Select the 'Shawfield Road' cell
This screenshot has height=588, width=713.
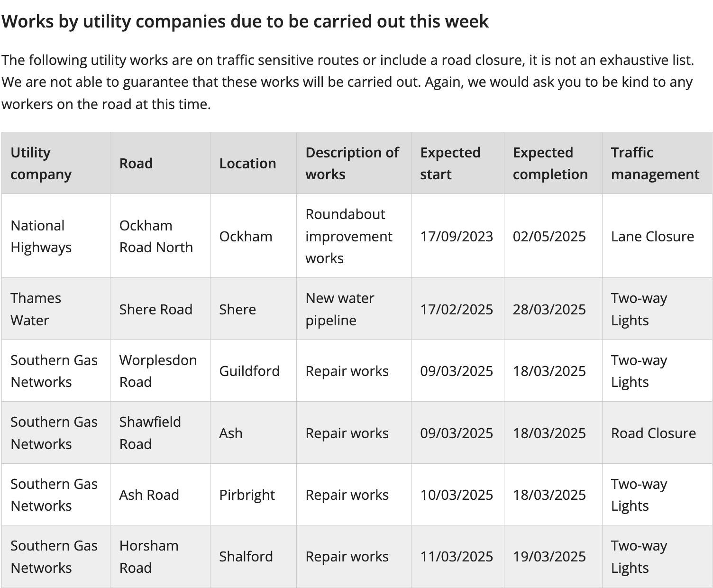click(x=160, y=433)
